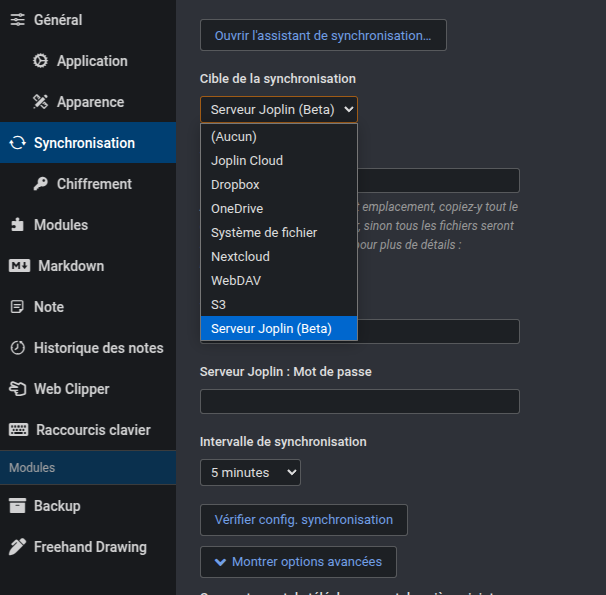This screenshot has width=606, height=595.
Task: Open the Markdown settings
Action: (88, 265)
